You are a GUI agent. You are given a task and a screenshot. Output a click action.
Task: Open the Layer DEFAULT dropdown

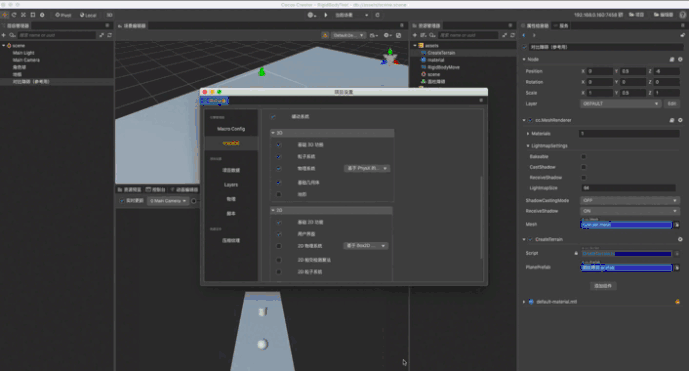(620, 104)
